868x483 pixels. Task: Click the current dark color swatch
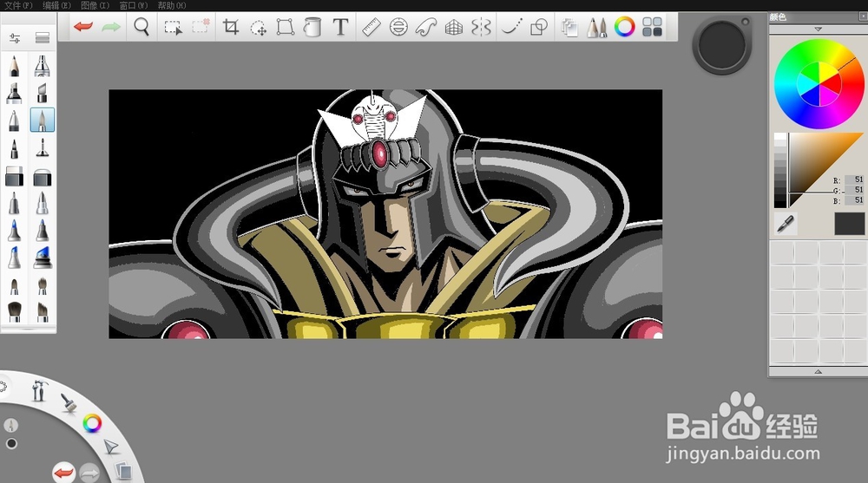pyautogui.click(x=849, y=224)
